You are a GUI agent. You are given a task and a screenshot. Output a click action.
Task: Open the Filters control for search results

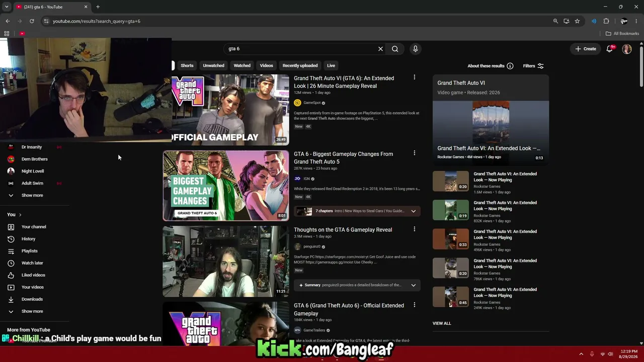tap(533, 66)
